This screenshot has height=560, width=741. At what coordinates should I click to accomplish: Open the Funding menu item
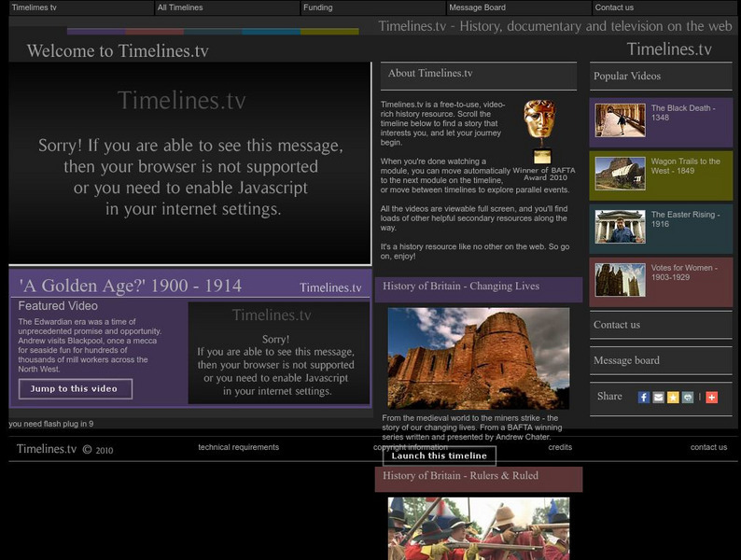point(373,7)
